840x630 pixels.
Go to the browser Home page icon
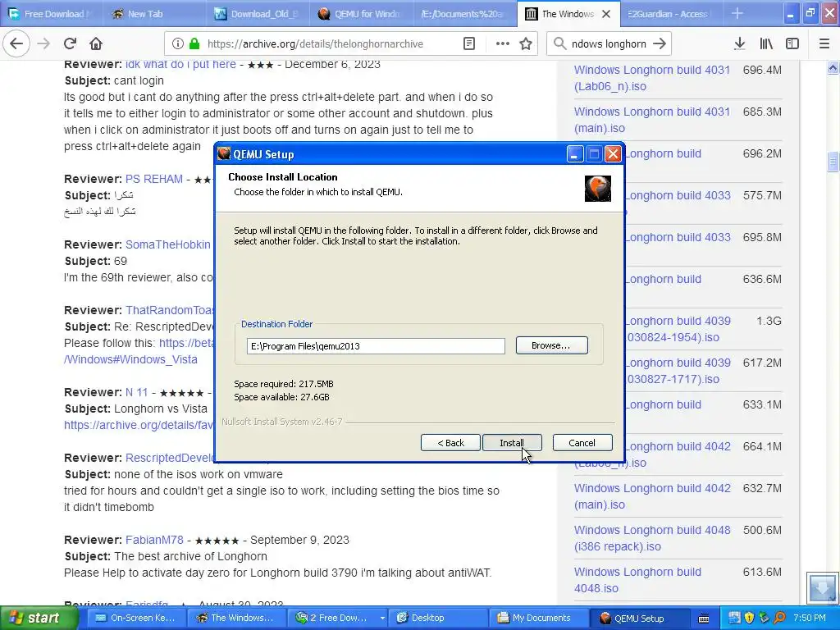(96, 43)
